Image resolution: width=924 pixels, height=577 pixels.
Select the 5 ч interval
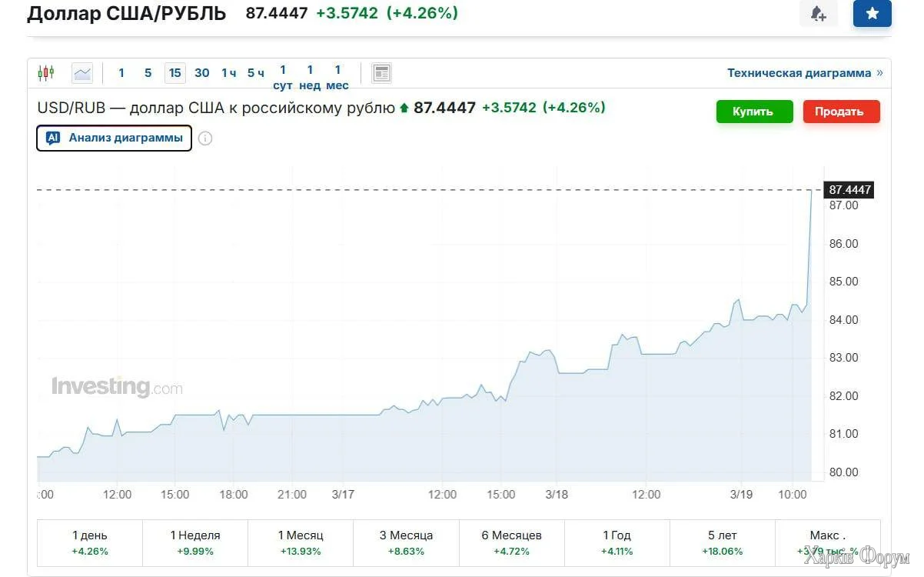(255, 73)
